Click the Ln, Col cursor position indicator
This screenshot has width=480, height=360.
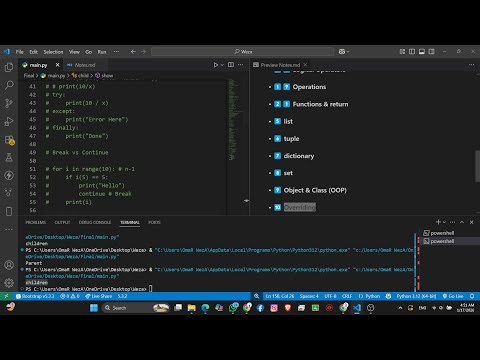tap(280, 296)
